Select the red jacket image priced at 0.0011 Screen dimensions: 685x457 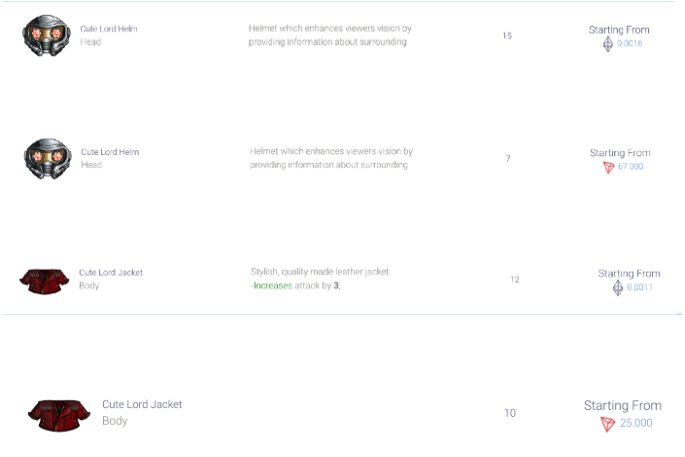click(x=43, y=280)
